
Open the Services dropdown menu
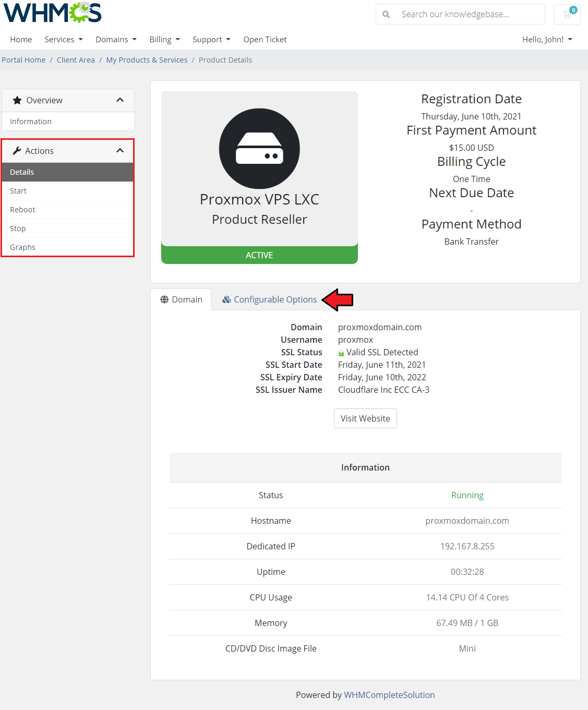(64, 40)
